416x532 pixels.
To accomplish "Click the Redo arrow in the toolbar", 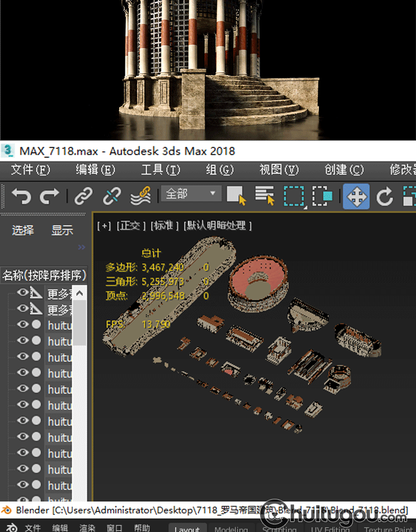I will tap(50, 196).
